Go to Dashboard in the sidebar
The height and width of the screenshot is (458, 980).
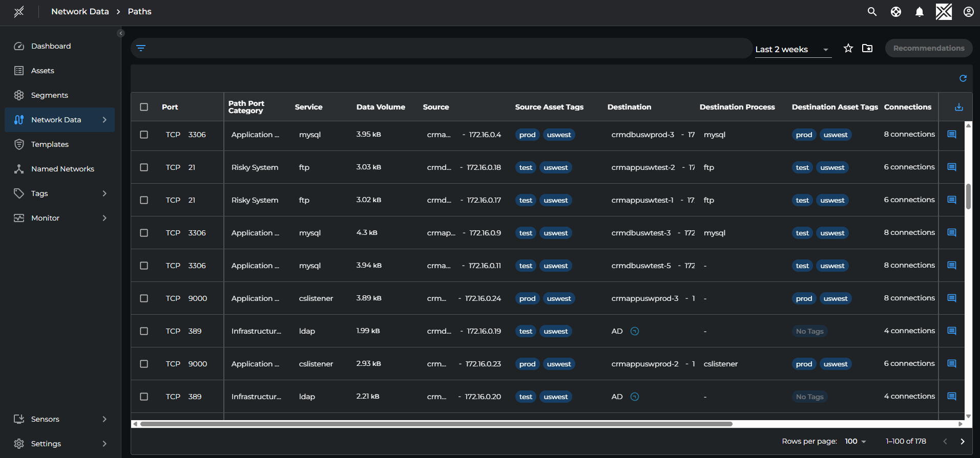pyautogui.click(x=51, y=46)
